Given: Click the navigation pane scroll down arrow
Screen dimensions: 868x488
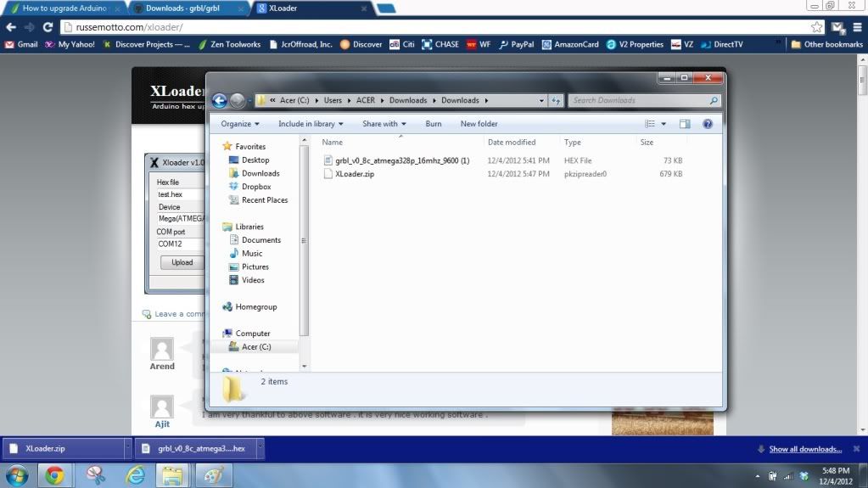Looking at the screenshot, I should point(304,366).
